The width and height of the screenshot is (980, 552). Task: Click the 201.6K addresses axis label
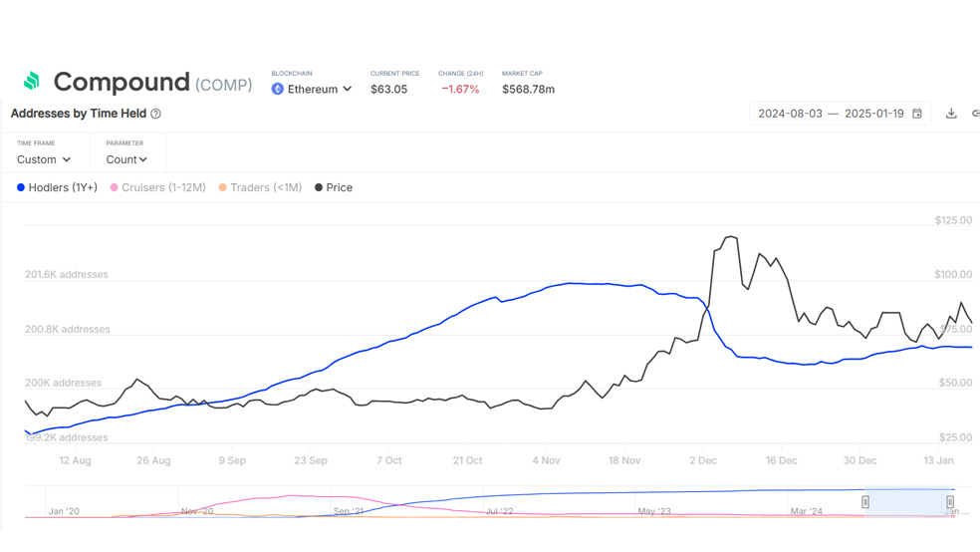pos(67,274)
